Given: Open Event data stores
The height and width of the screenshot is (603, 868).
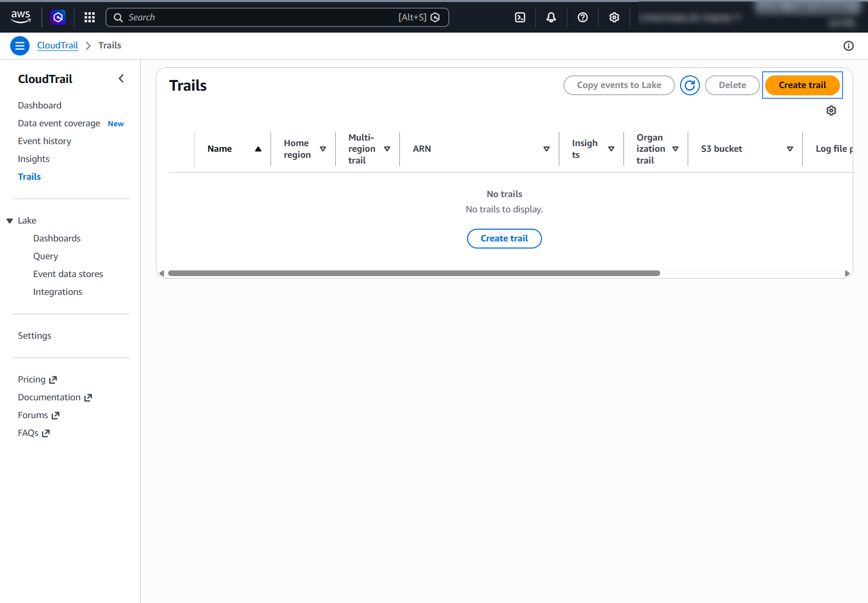Looking at the screenshot, I should coord(68,274).
